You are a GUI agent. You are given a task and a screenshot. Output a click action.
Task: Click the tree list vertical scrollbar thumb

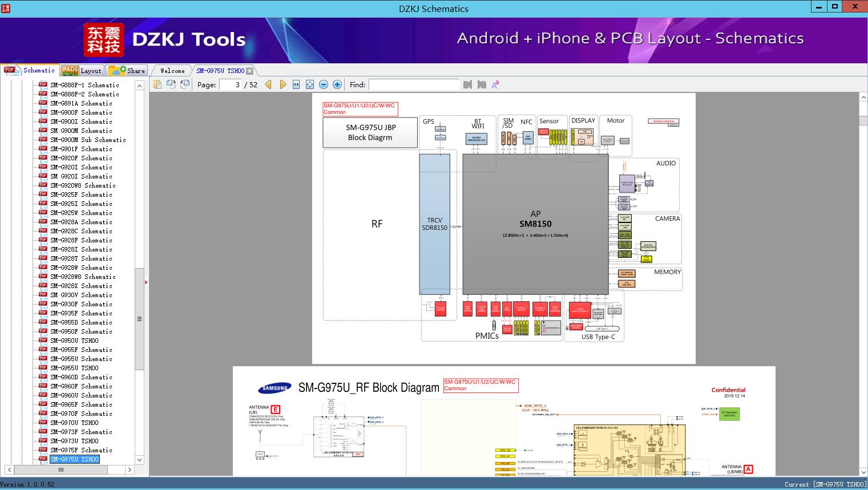pos(139,319)
